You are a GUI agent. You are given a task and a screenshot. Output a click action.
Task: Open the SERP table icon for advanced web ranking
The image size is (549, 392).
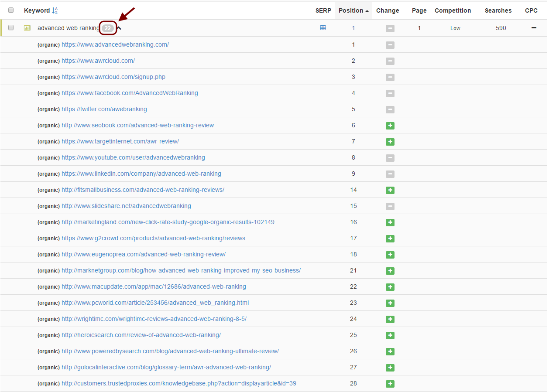coord(323,28)
